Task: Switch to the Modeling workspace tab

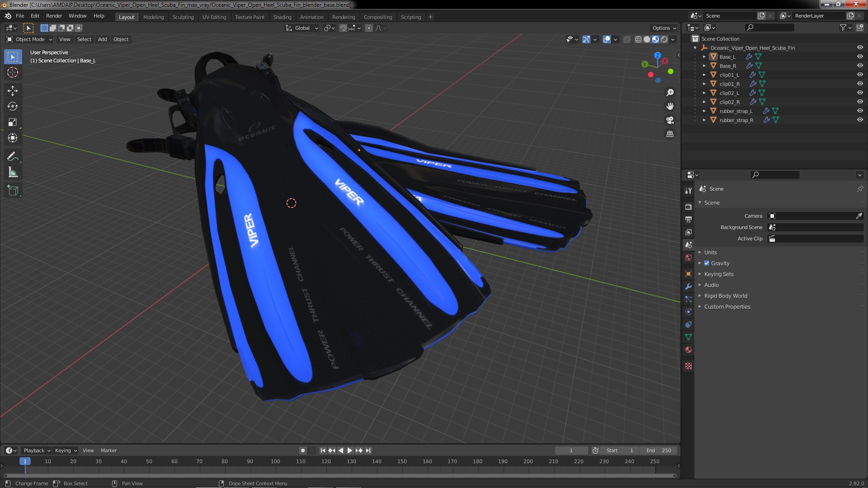Action: click(153, 17)
